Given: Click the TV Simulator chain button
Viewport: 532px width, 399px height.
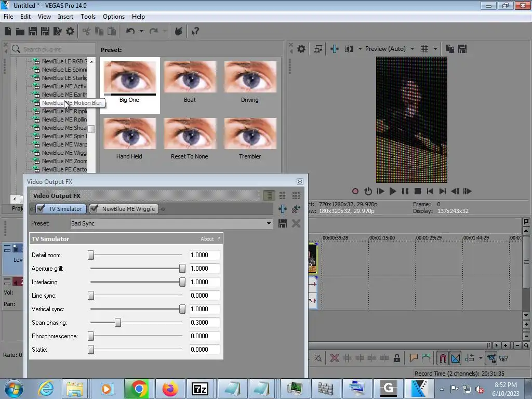Looking at the screenshot, I should 61,209.
